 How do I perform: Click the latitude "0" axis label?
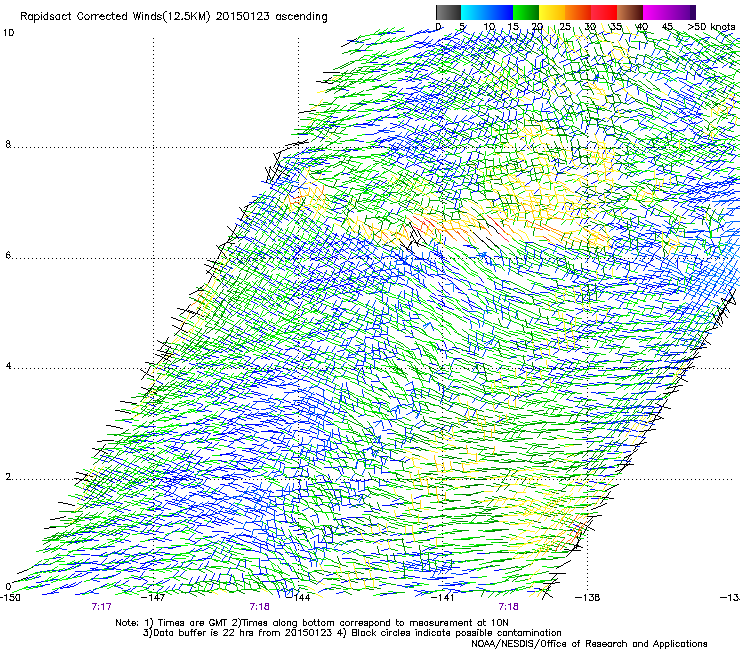pos(8,587)
